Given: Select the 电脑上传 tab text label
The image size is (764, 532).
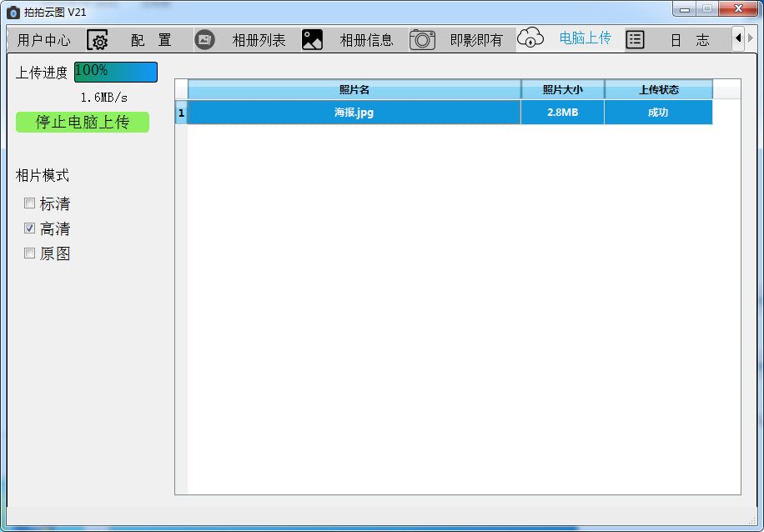Looking at the screenshot, I should [x=585, y=38].
